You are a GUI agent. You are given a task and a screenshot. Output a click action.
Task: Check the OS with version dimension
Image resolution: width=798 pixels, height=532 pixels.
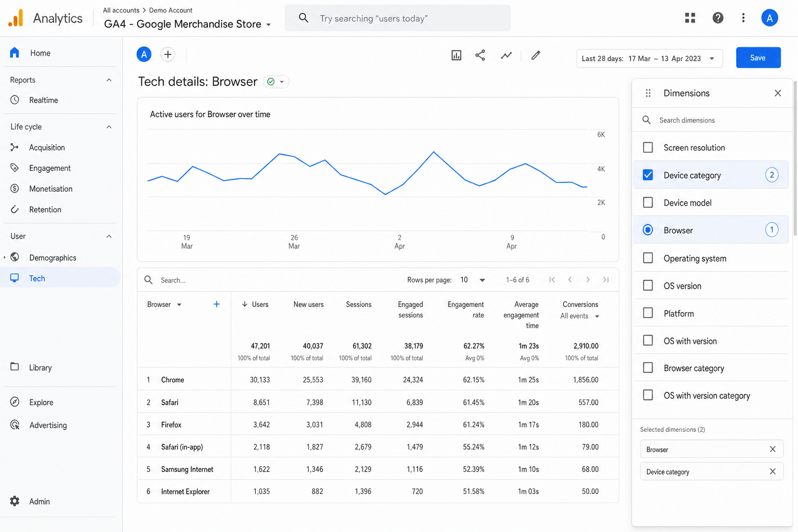(x=648, y=341)
